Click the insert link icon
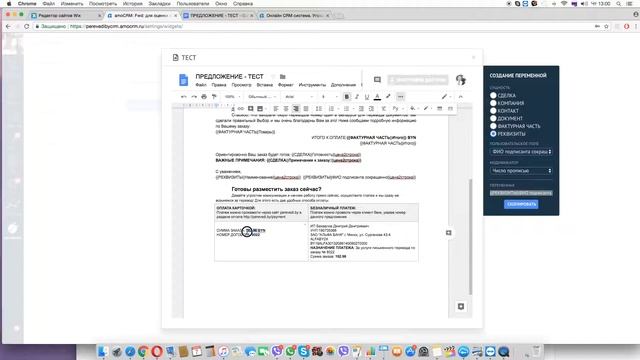640x360 pixels. pos(241,109)
